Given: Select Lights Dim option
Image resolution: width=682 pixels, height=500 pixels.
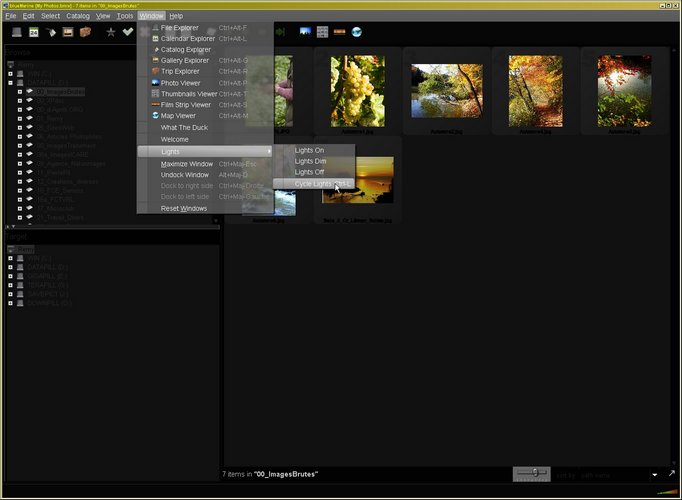Looking at the screenshot, I should click(310, 161).
